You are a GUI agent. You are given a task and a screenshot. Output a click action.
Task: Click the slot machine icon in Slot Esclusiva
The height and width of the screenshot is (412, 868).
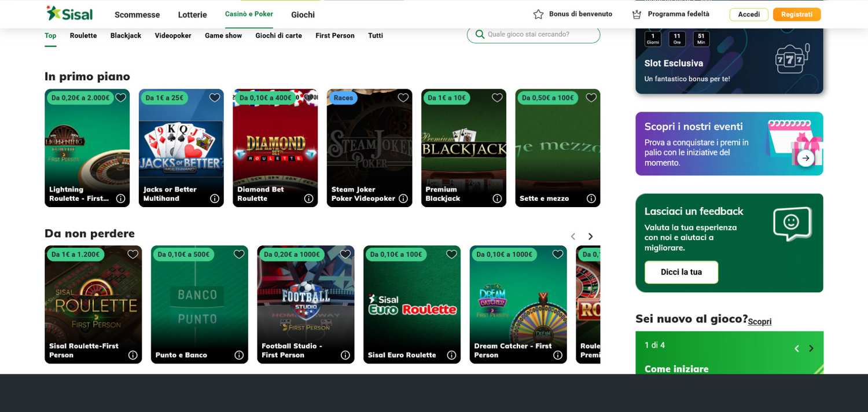tap(792, 58)
